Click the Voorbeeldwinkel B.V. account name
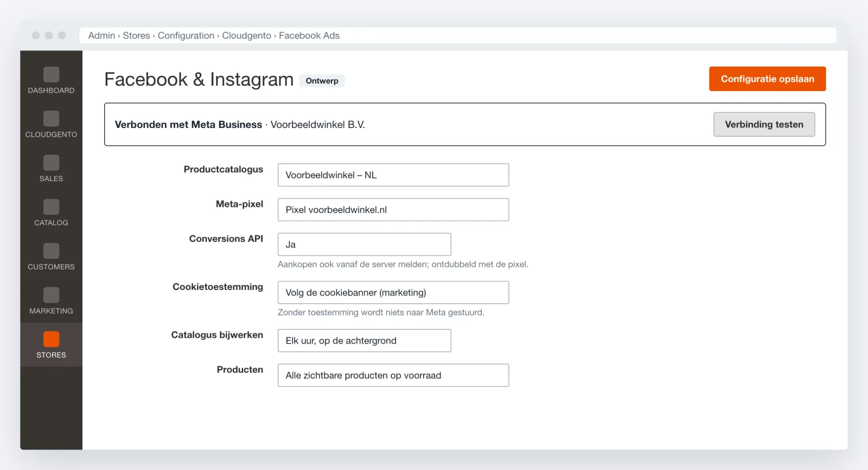 (318, 124)
